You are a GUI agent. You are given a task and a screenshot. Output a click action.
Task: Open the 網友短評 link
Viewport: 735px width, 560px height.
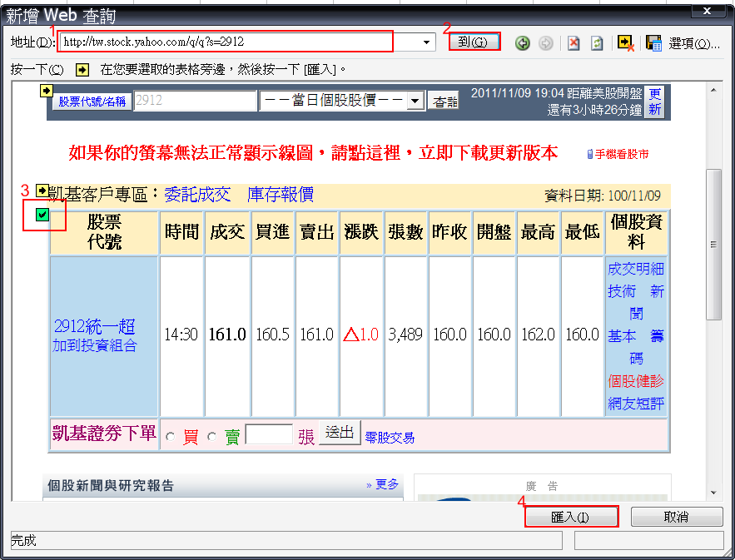point(636,404)
